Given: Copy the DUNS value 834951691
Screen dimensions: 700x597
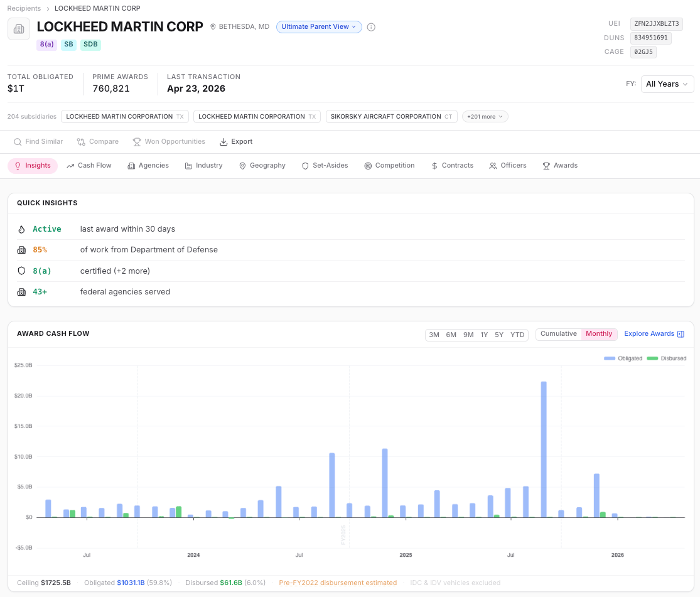Looking at the screenshot, I should click(651, 38).
